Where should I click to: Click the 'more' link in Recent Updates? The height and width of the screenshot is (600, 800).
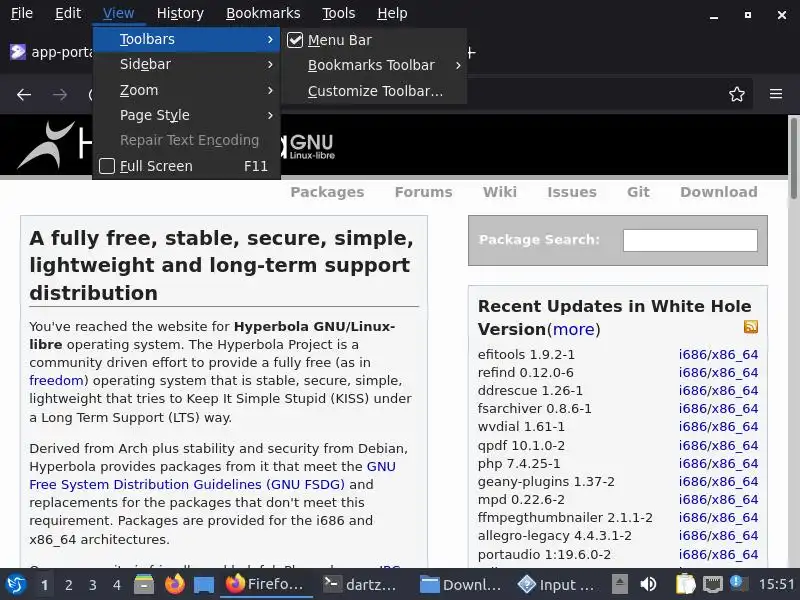573,330
